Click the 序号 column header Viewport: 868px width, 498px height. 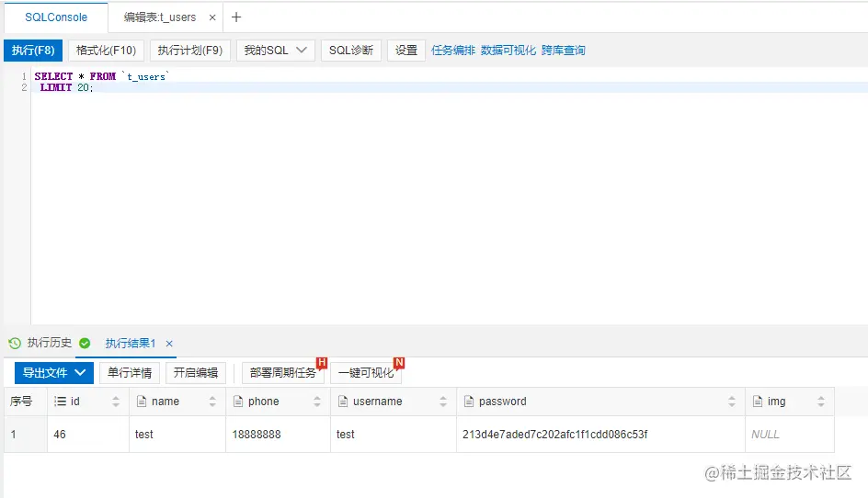point(26,402)
